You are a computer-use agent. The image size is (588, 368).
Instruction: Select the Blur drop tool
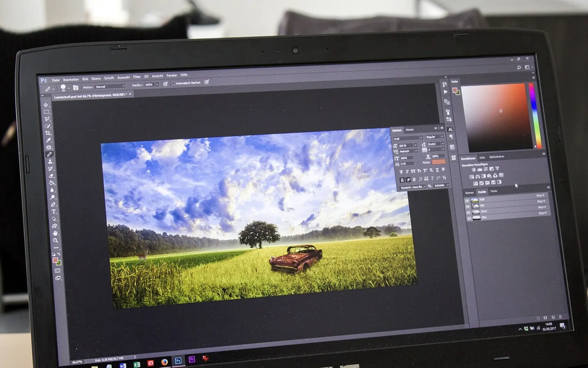(x=52, y=190)
